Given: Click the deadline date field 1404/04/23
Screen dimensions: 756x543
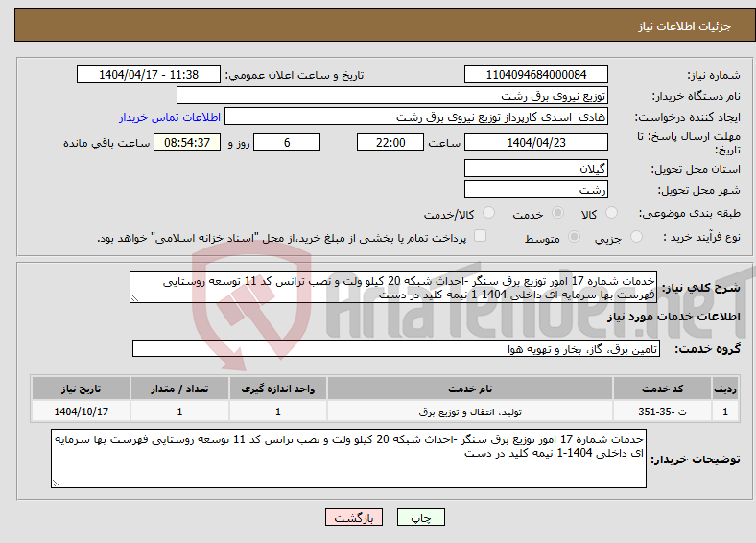Looking at the screenshot, I should point(535,142).
